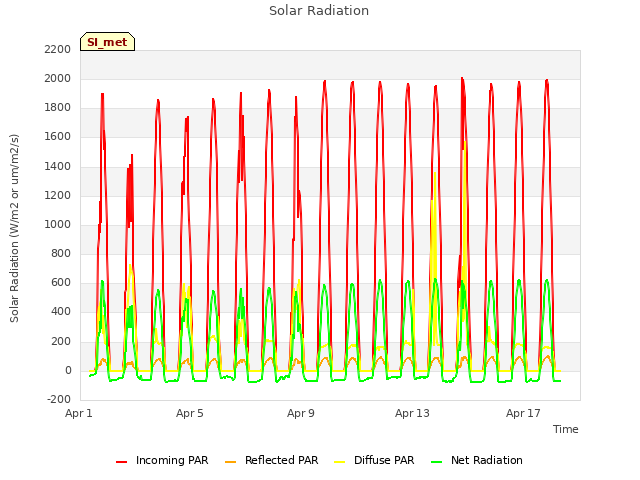Click the 1400 y-axis tick label

(x=58, y=167)
